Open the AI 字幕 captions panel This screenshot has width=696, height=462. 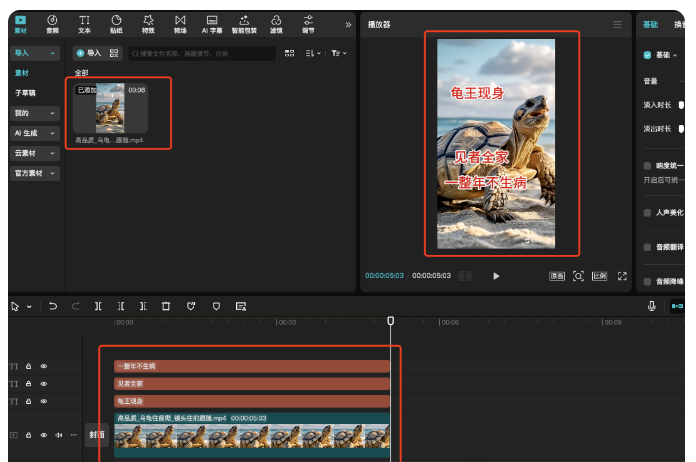[211, 24]
